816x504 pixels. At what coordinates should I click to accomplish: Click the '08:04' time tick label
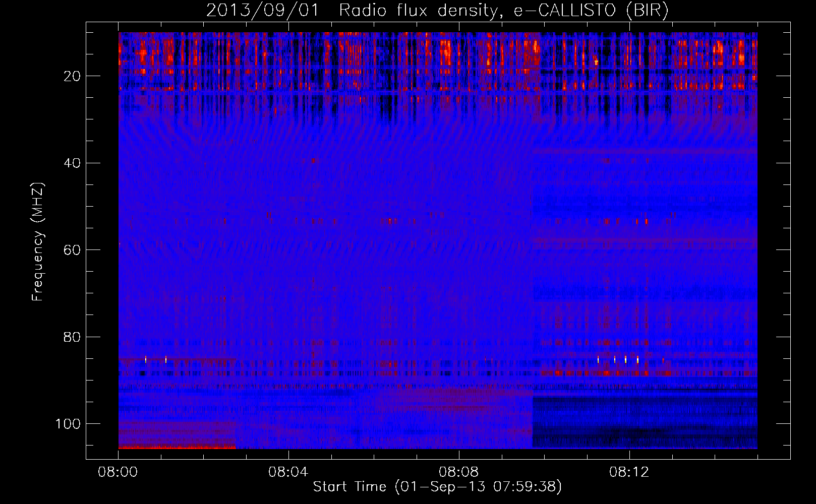point(288,472)
